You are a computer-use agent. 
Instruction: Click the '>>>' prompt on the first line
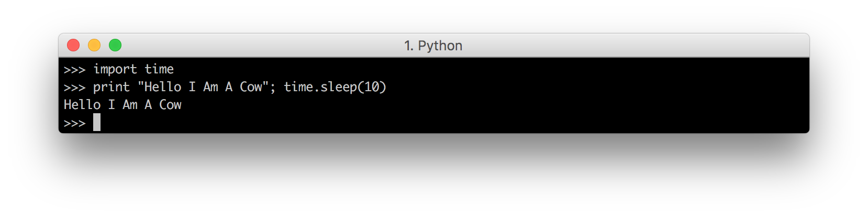[x=75, y=70]
